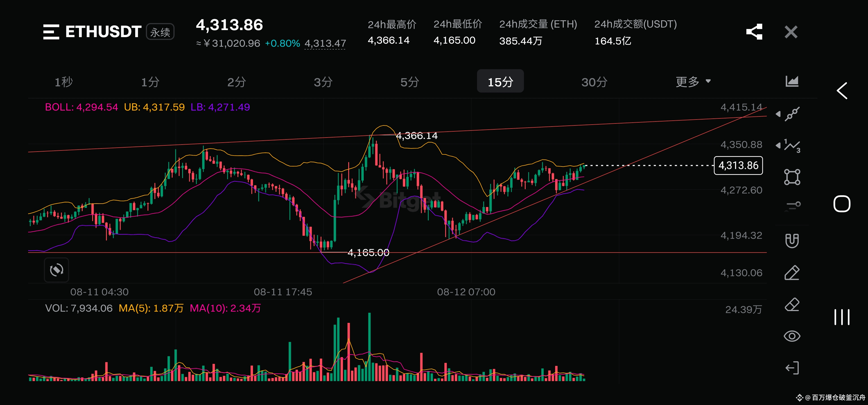Pick the pencil edit tool
This screenshot has height=405, width=868.
[x=792, y=273]
